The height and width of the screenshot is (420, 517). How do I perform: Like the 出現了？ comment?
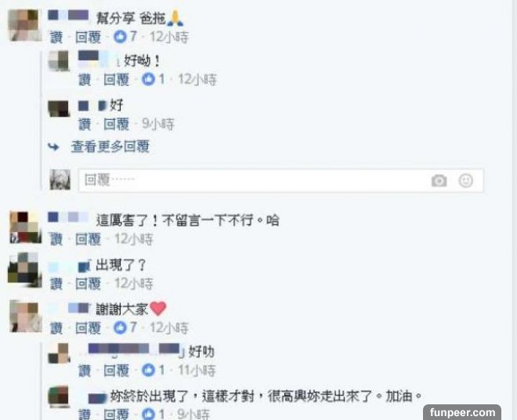pos(56,284)
